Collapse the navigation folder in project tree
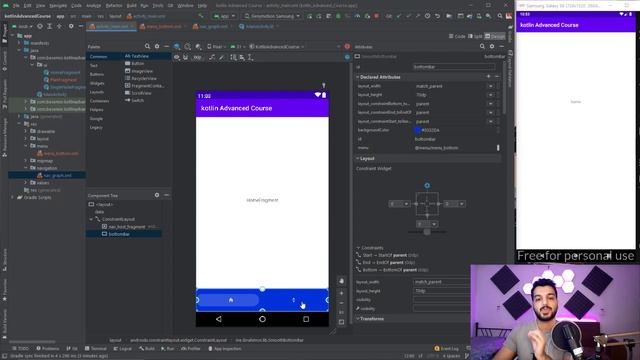 (x=26, y=168)
